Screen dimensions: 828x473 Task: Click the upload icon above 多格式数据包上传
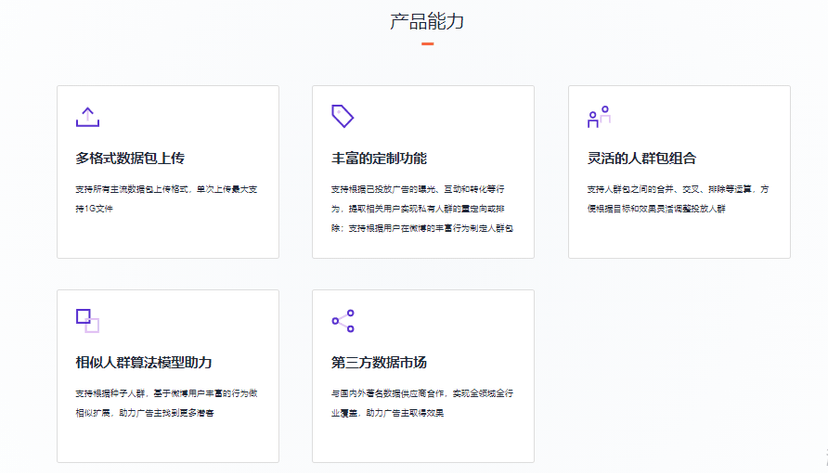pos(88,117)
